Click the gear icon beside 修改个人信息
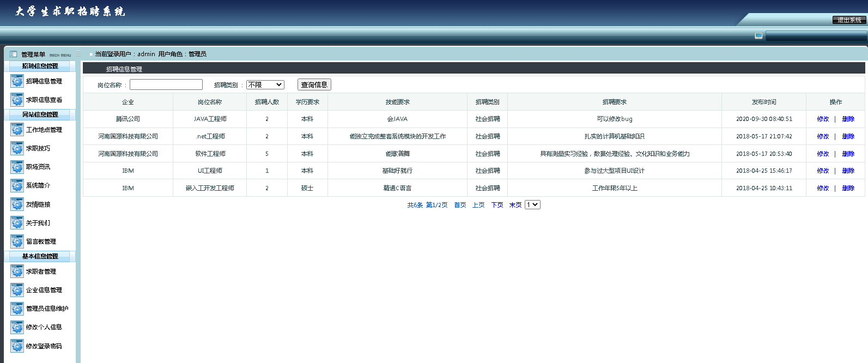 [17, 327]
